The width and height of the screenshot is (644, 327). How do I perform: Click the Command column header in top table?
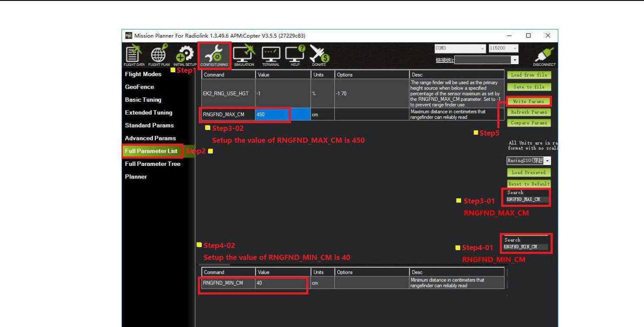[228, 74]
